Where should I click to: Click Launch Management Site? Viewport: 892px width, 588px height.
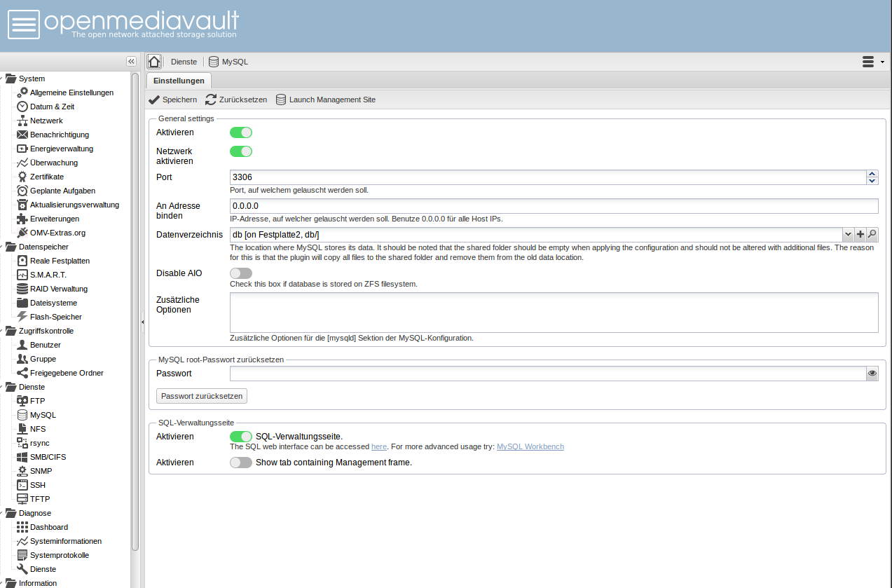point(326,100)
